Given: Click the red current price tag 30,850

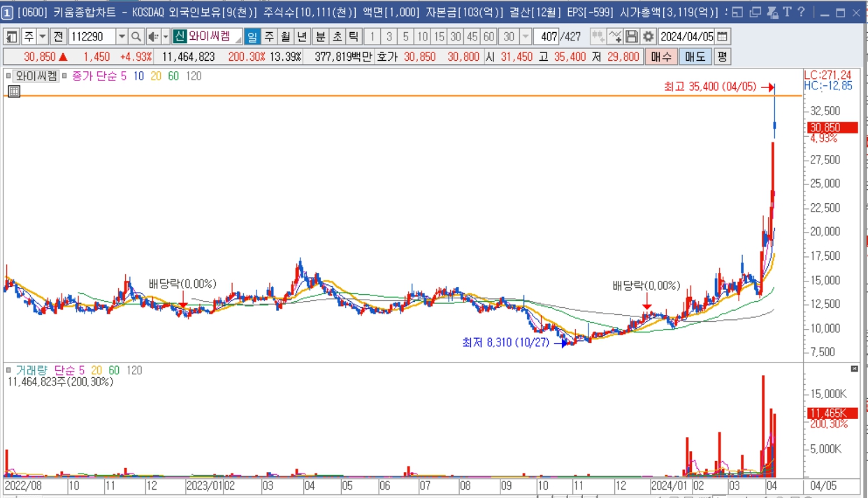Looking at the screenshot, I should pyautogui.click(x=832, y=127).
